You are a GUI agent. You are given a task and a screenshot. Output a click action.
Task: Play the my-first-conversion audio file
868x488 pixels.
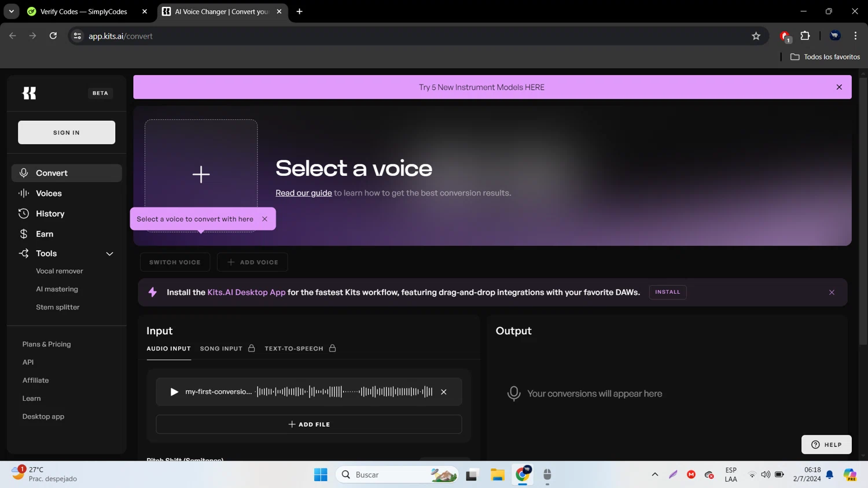pos(174,392)
